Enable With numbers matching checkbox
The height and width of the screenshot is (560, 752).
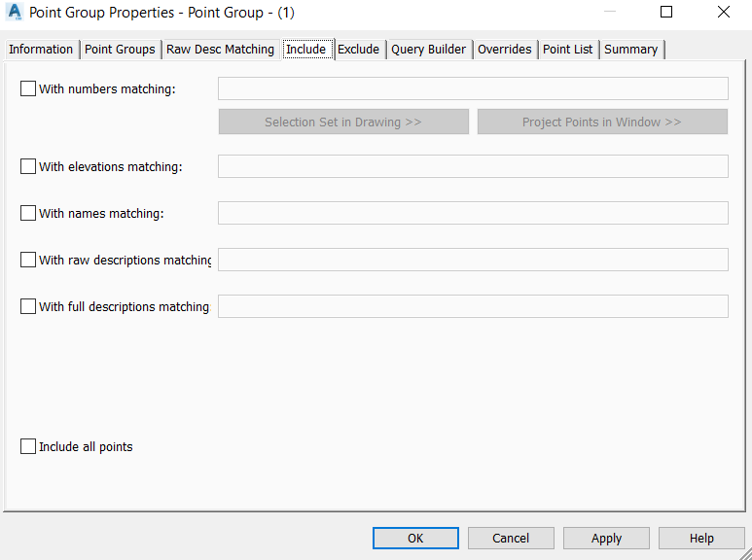click(x=28, y=88)
